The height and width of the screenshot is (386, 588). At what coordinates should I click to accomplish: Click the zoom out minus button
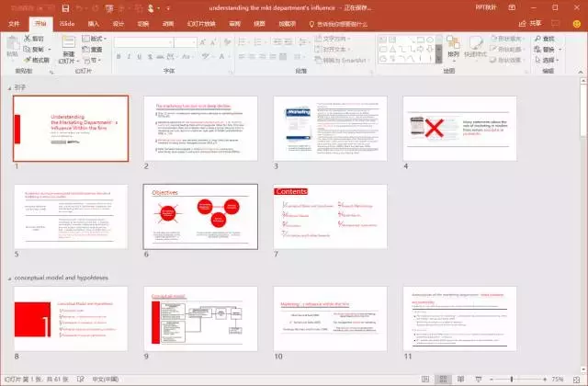pos(491,380)
